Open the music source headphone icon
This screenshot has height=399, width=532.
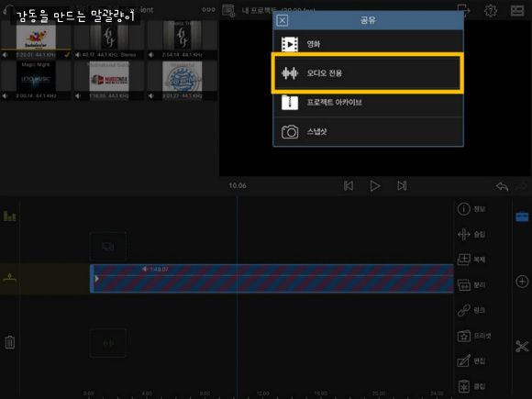tap(7, 9)
